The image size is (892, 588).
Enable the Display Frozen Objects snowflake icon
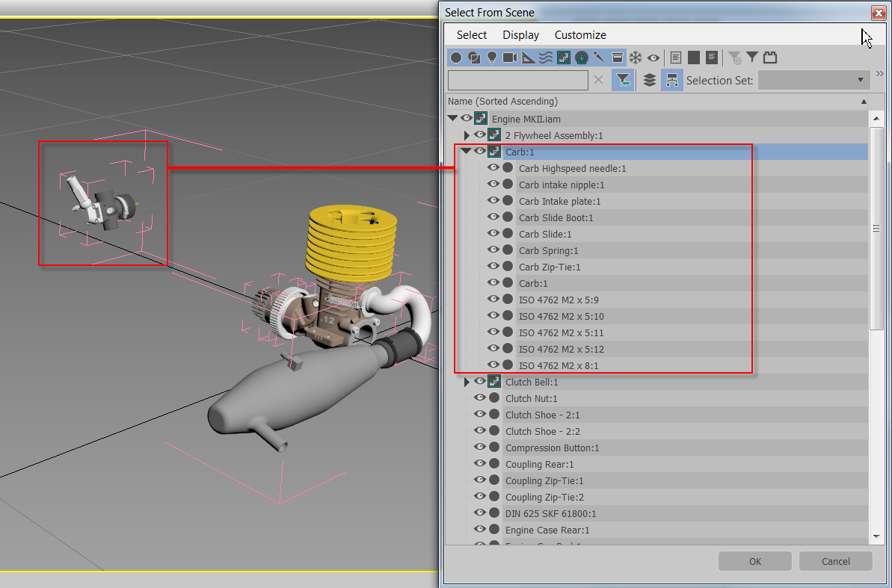click(x=636, y=58)
